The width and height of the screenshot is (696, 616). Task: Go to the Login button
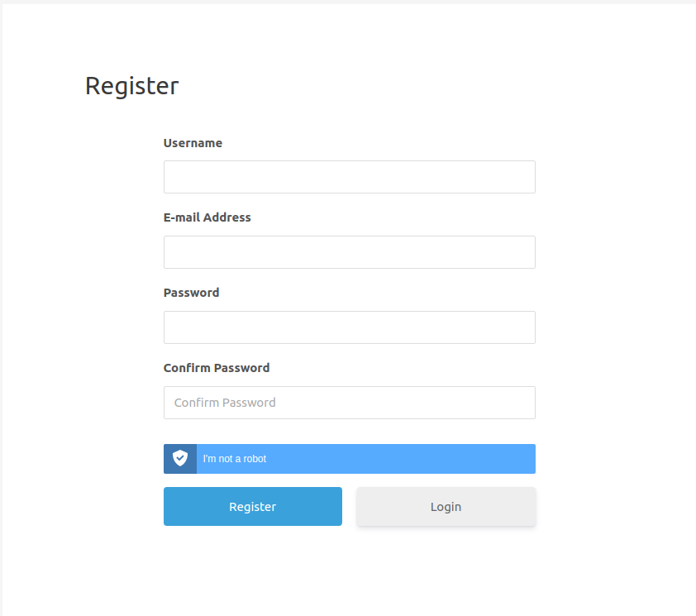tap(446, 507)
